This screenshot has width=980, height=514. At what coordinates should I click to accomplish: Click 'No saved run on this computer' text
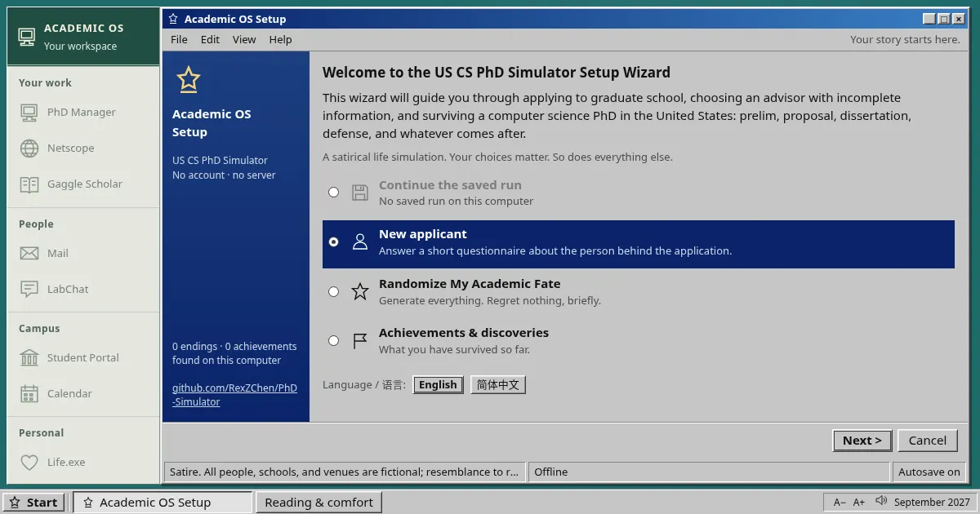[456, 202]
